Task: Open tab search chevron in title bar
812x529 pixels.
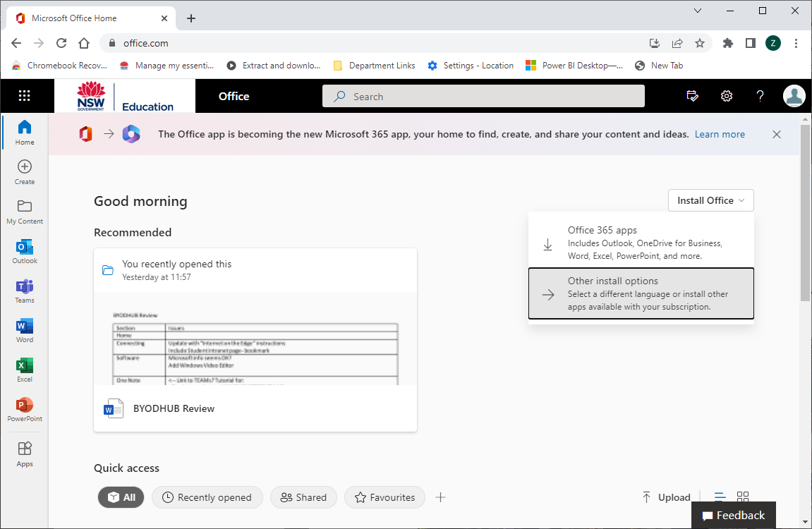Action: 698,11
